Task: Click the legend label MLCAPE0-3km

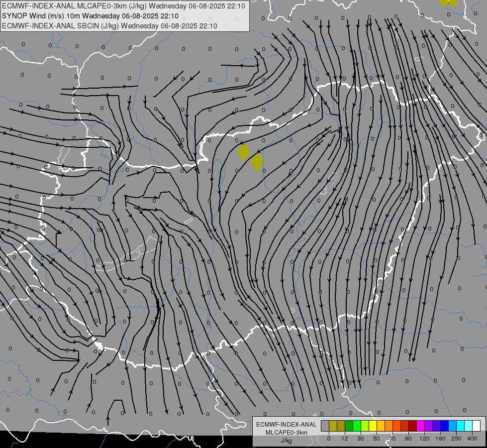Action: pyautogui.click(x=287, y=433)
